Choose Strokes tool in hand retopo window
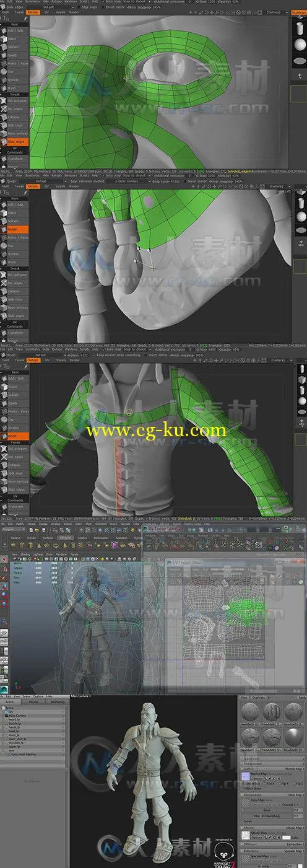Viewport: 307px width, 868px height. [15, 253]
